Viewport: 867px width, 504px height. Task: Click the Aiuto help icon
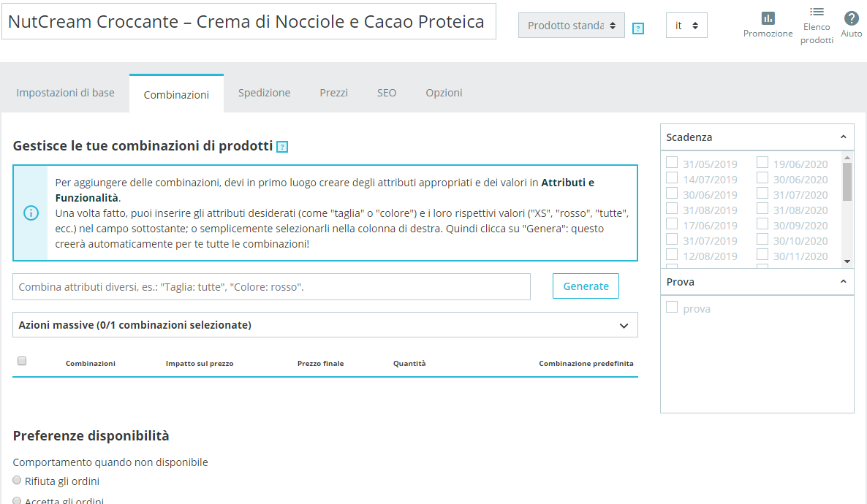point(851,18)
